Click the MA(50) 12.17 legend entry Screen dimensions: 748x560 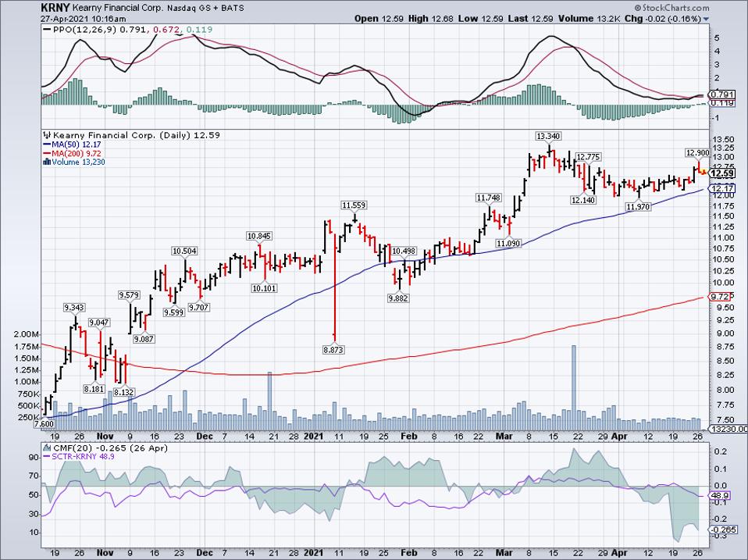[x=77, y=144]
